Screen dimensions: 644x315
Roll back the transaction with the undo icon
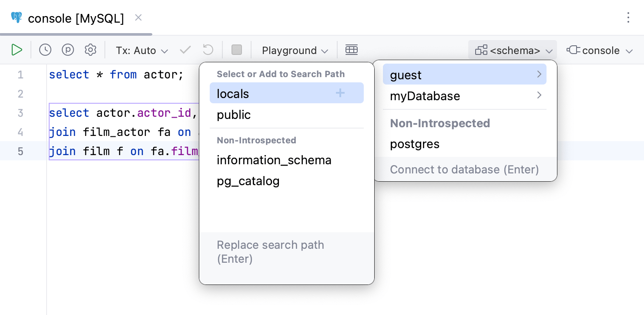point(208,50)
